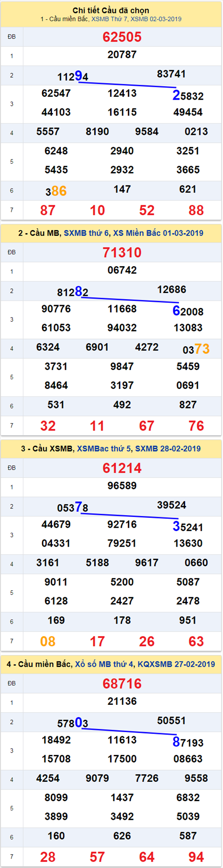Click the prize 5 number 2427
This screenshot has width=223, height=868.
(122, 601)
